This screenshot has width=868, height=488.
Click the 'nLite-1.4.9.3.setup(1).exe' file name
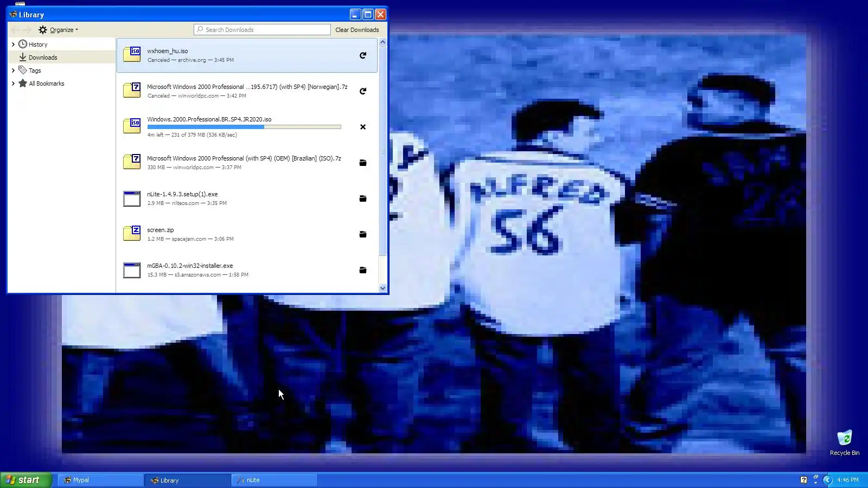pos(182,194)
